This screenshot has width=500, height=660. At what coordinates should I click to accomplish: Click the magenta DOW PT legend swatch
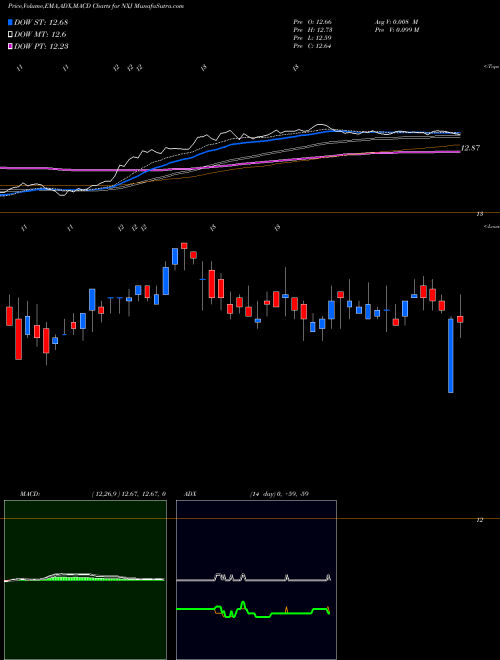click(11, 46)
